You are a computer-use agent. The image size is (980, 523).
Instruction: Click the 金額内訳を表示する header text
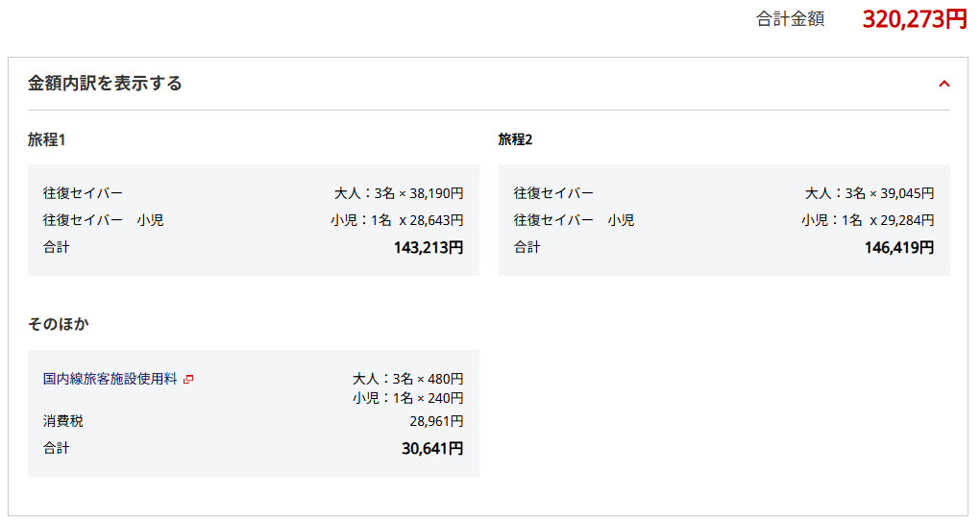(105, 84)
